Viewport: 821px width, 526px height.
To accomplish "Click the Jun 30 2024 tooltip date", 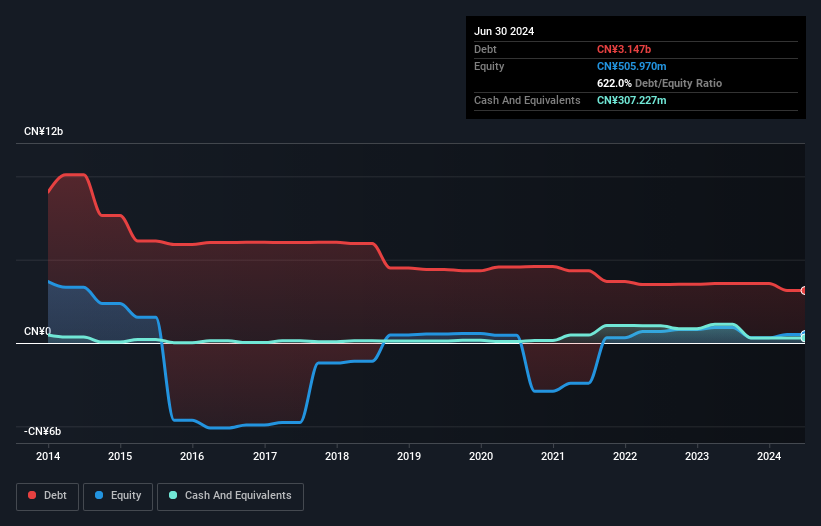I will (504, 31).
